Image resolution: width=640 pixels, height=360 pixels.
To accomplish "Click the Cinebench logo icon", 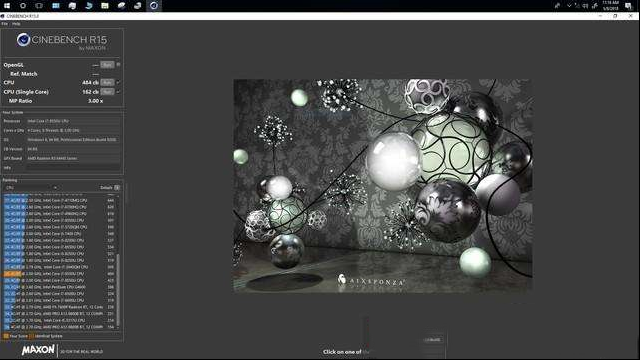I will (23, 40).
